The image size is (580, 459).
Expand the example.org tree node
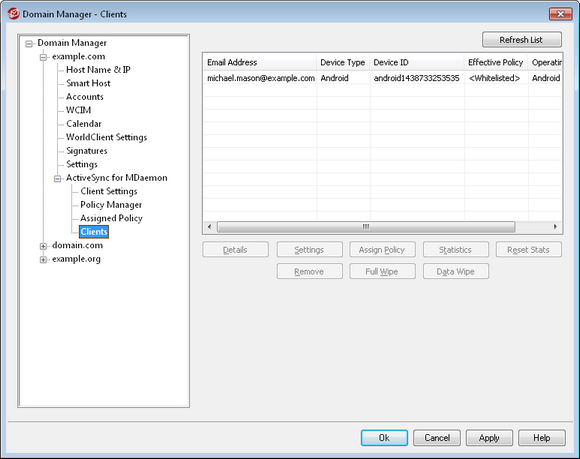point(43,260)
